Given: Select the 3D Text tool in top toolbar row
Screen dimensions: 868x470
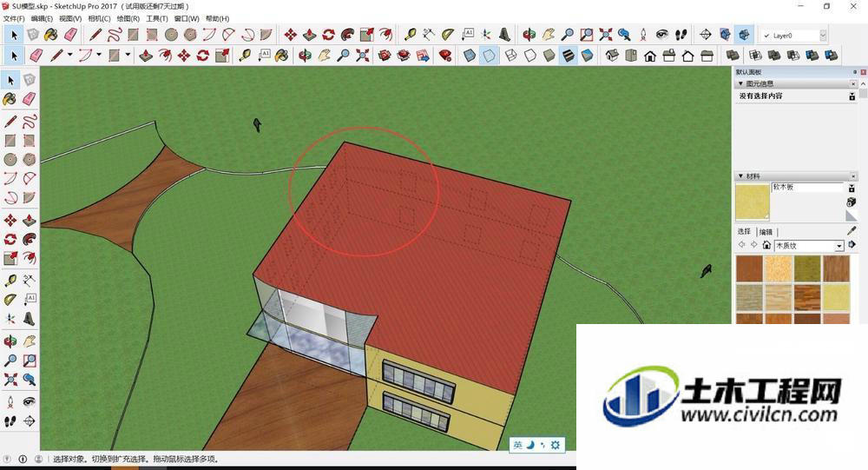Looking at the screenshot, I should coord(504,35).
